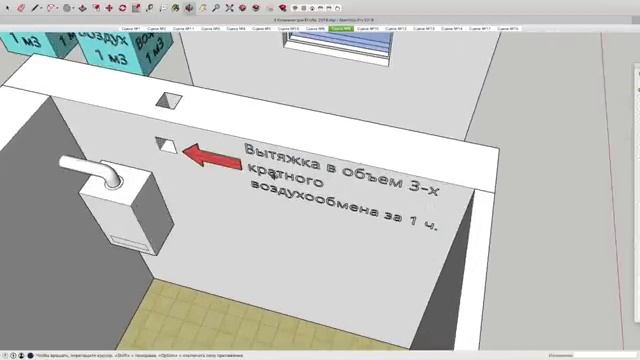Open Line tool dropdown arrow

[x=41, y=8]
